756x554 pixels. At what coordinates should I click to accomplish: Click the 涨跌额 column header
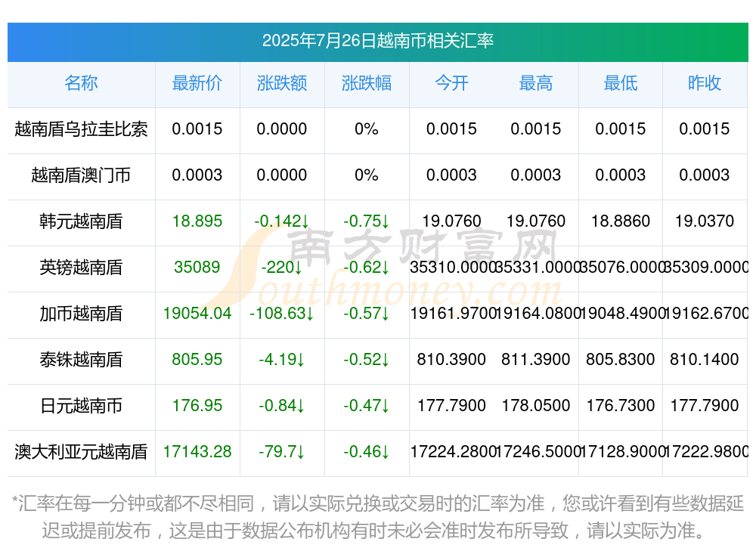pyautogui.click(x=282, y=83)
